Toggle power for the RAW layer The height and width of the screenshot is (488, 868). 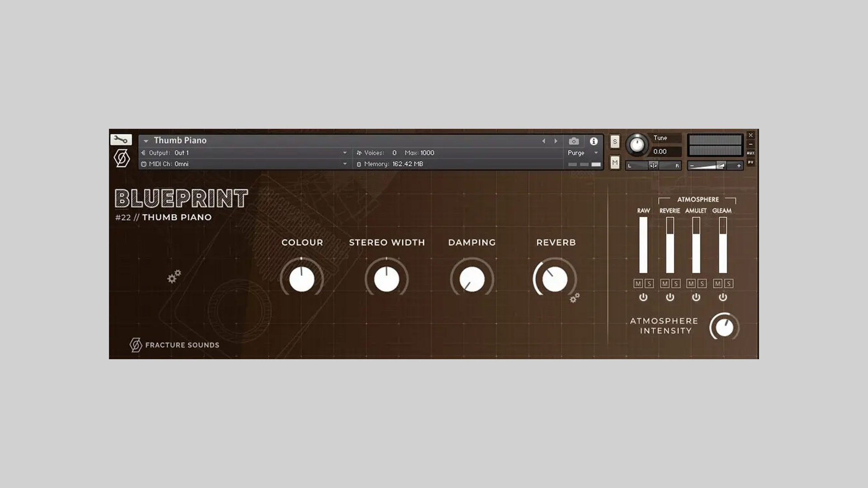click(x=643, y=297)
